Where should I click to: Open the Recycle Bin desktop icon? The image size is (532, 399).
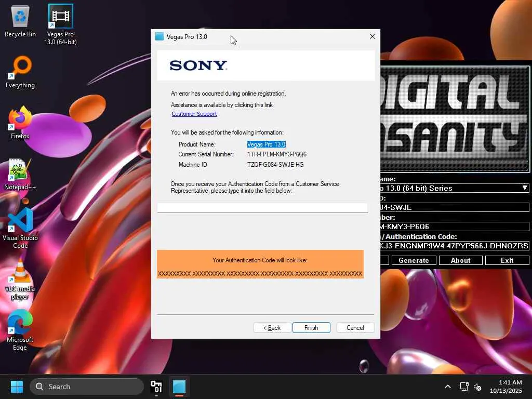click(20, 21)
